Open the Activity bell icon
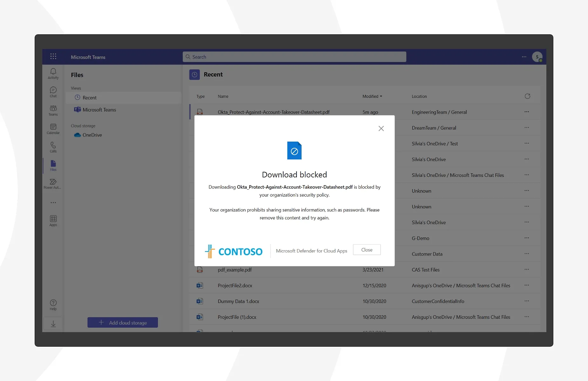The image size is (588, 381). coord(53,74)
